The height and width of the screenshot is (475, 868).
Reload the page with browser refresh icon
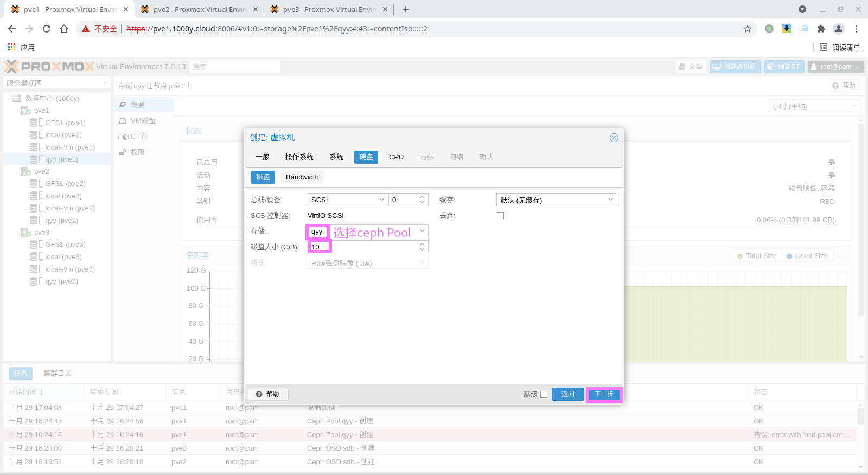(x=47, y=29)
